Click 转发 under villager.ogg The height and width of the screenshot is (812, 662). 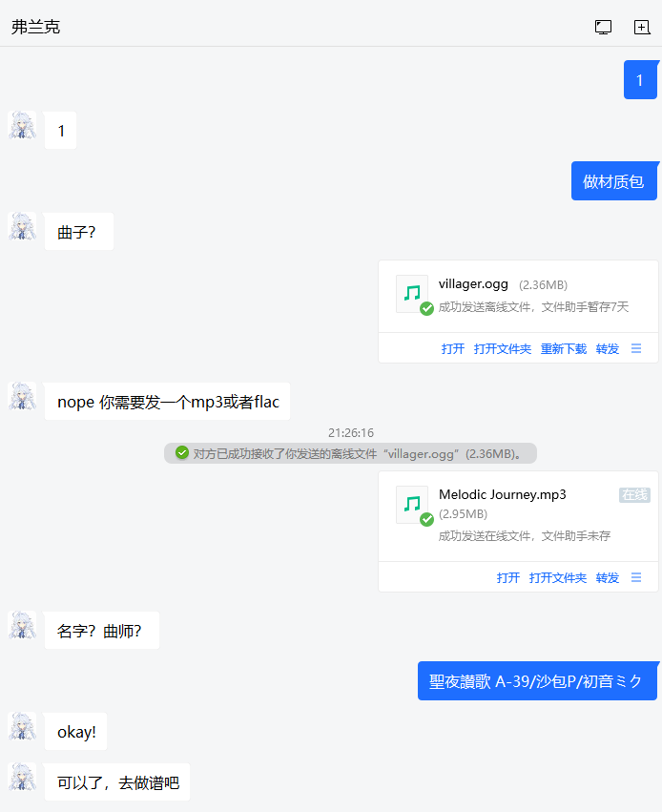(x=608, y=348)
